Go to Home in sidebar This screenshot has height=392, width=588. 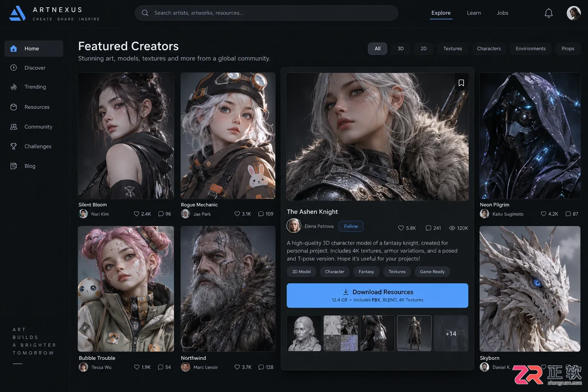pos(34,49)
